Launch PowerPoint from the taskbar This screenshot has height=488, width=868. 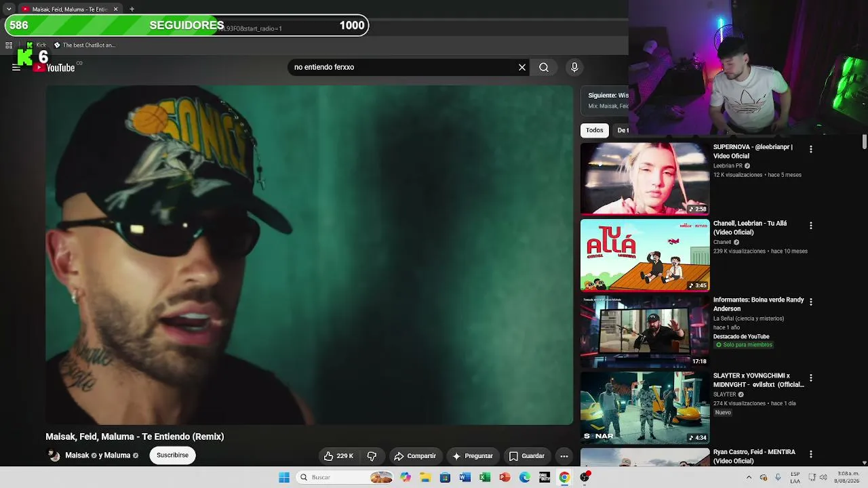point(505,477)
